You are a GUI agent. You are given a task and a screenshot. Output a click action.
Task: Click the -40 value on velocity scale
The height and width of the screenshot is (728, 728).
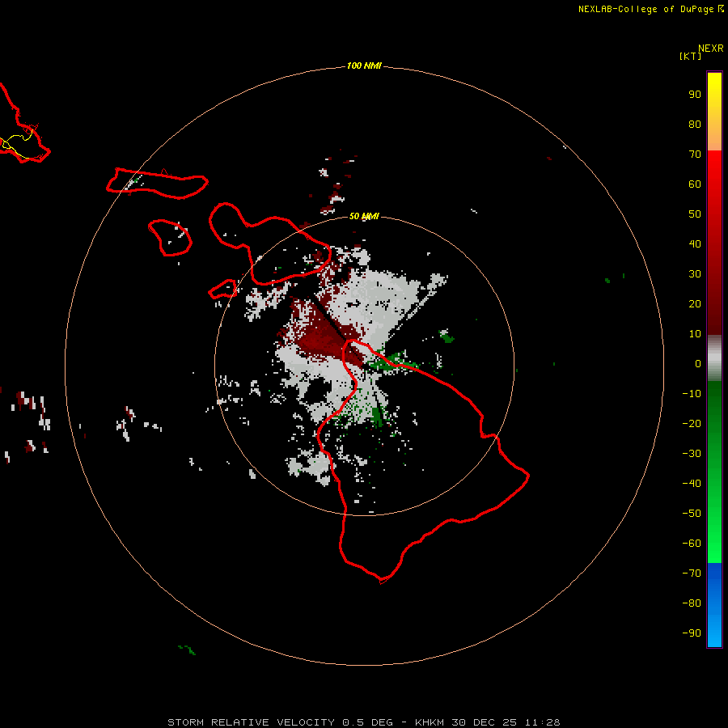tap(692, 484)
